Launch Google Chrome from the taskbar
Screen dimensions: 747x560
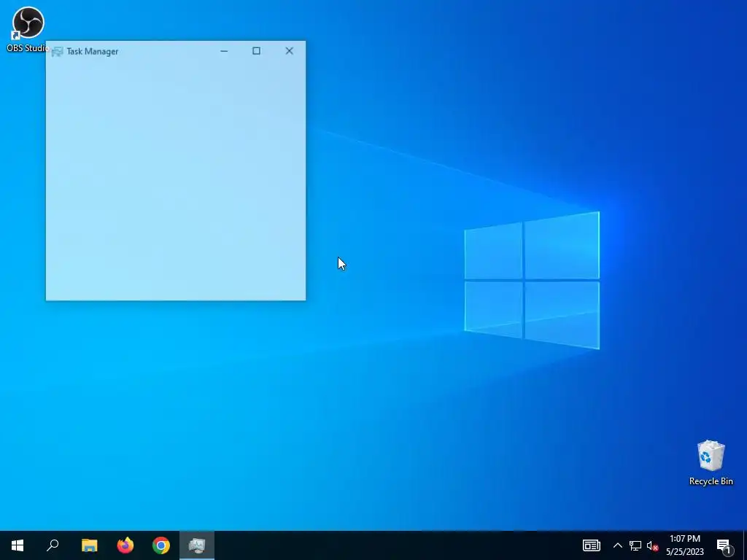pos(161,545)
